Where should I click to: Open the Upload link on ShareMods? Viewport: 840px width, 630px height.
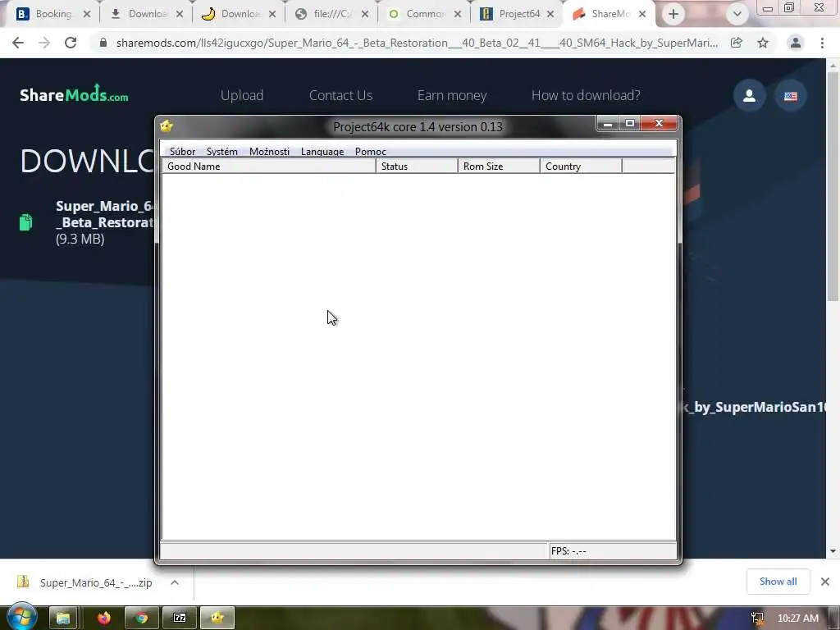(x=242, y=95)
